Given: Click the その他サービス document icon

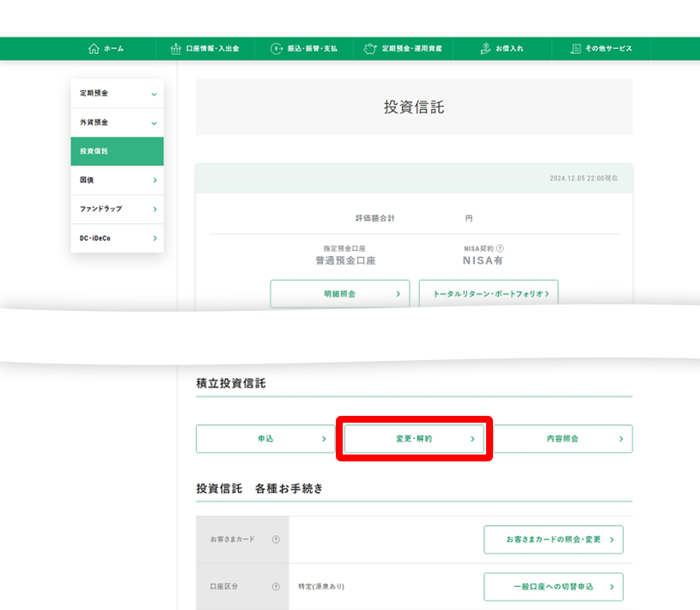Looking at the screenshot, I should point(575,49).
